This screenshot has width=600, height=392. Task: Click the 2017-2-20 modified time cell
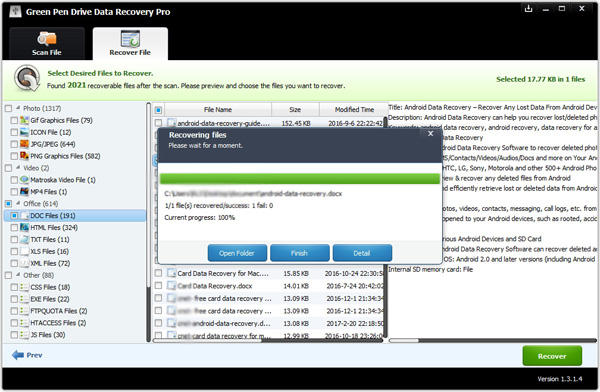354,323
